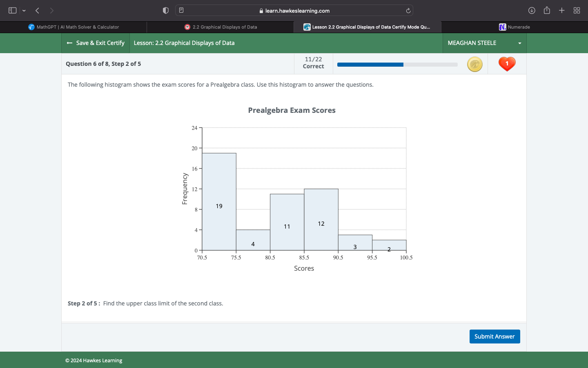Viewport: 588px width, 368px height.
Task: Click the gold coin rewards icon
Action: click(x=475, y=64)
